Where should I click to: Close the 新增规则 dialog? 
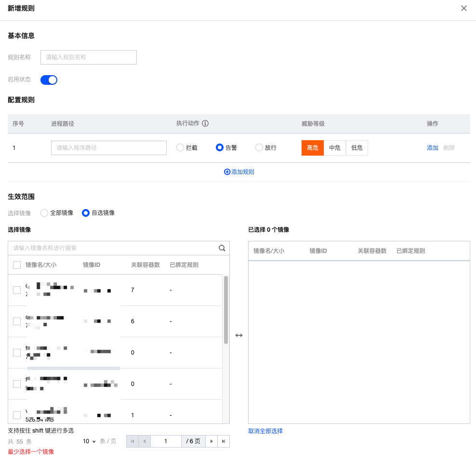[464, 8]
